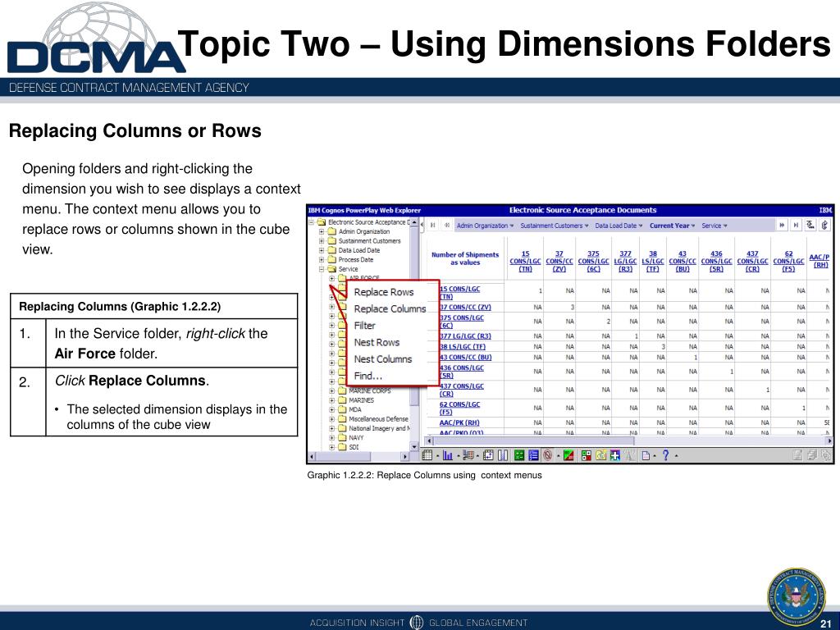840x630 pixels.
Task: Open the Sustainment Customers dimension dropdown
Action: click(x=555, y=226)
